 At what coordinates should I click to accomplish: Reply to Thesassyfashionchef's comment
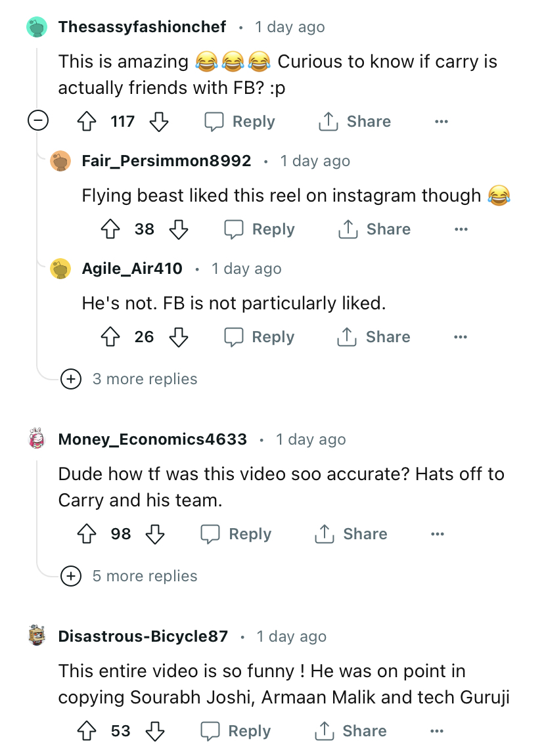[240, 122]
